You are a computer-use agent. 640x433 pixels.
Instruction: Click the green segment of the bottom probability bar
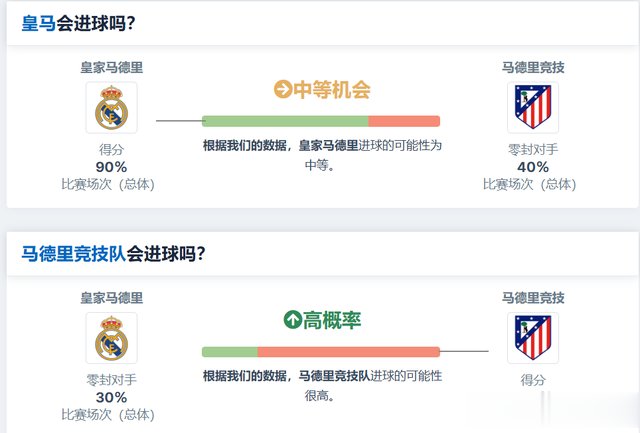point(230,352)
